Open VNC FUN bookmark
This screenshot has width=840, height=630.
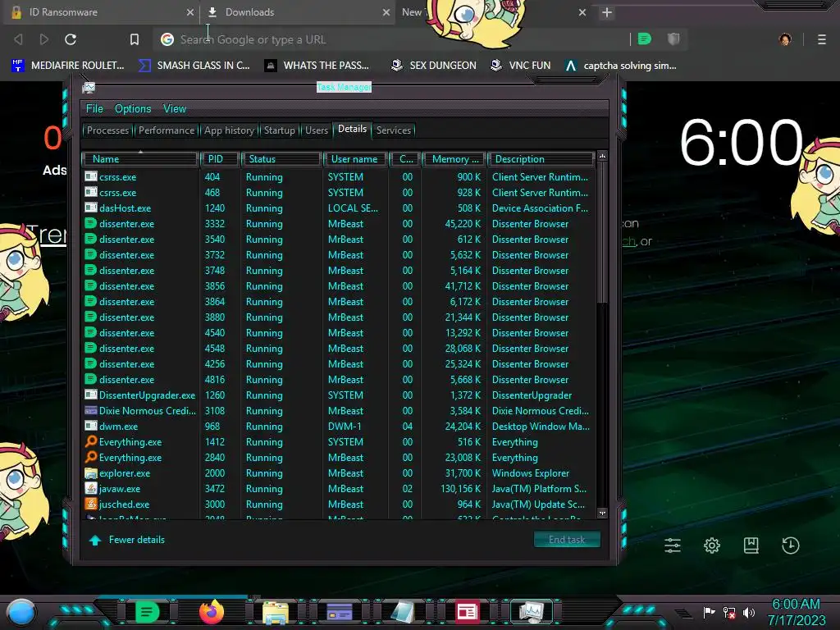coord(521,66)
